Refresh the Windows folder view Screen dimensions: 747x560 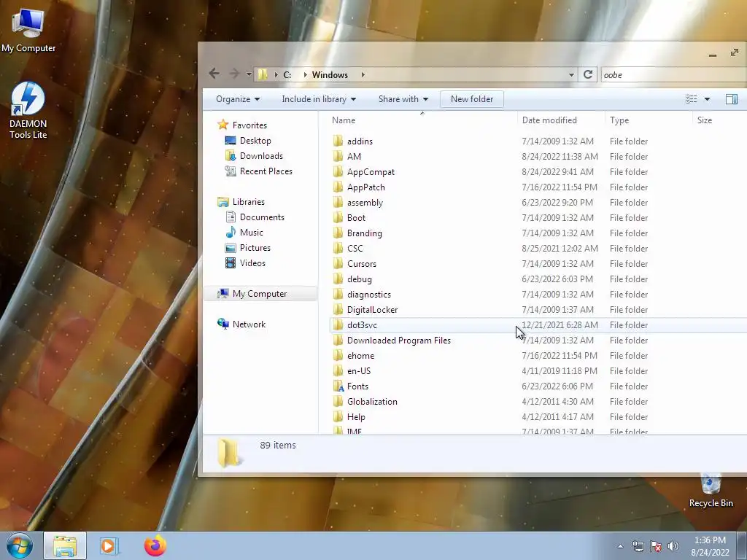pyautogui.click(x=588, y=74)
